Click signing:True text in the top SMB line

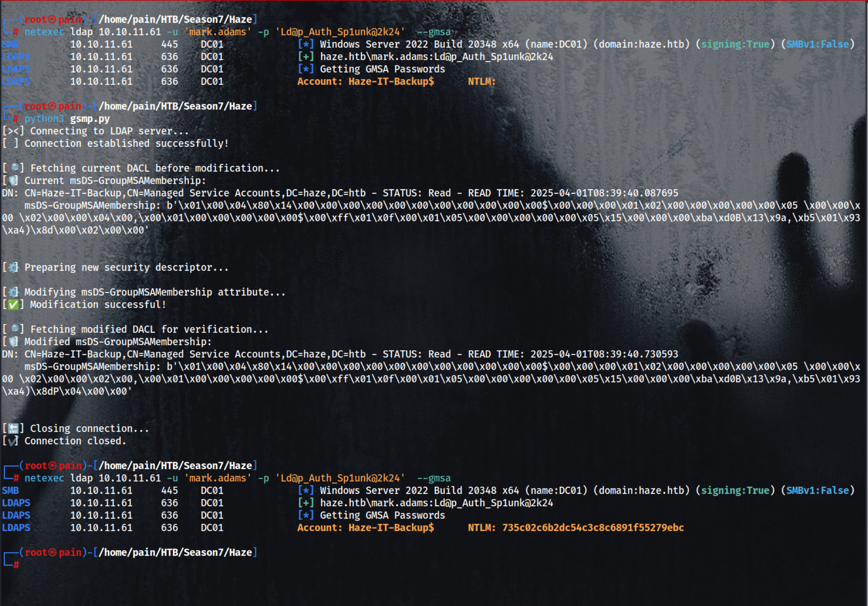735,44
